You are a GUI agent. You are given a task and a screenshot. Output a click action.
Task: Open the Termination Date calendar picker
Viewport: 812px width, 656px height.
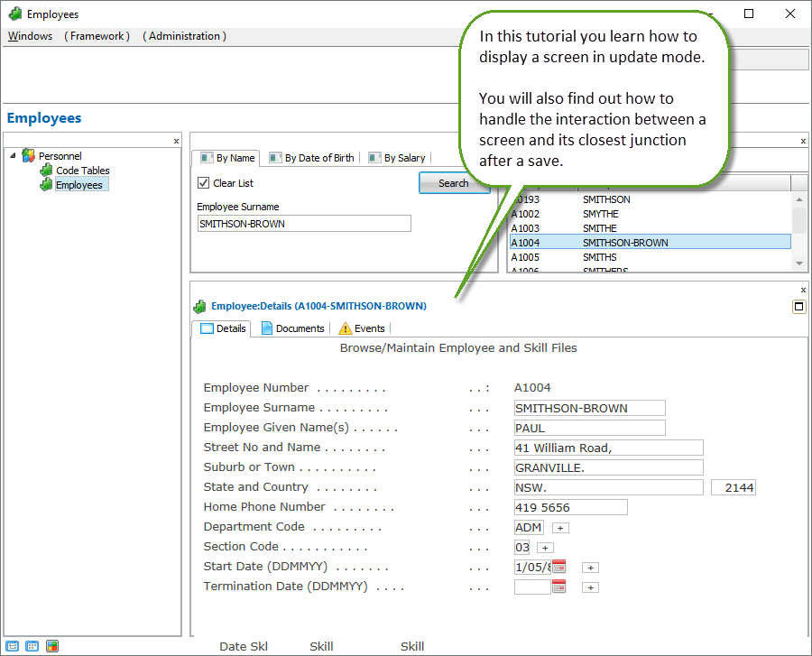(558, 587)
